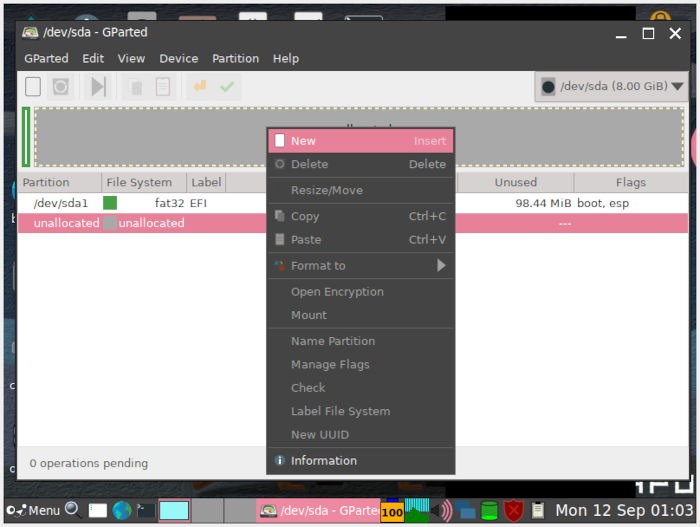Open the View menu
700x527 pixels.
[x=131, y=59]
